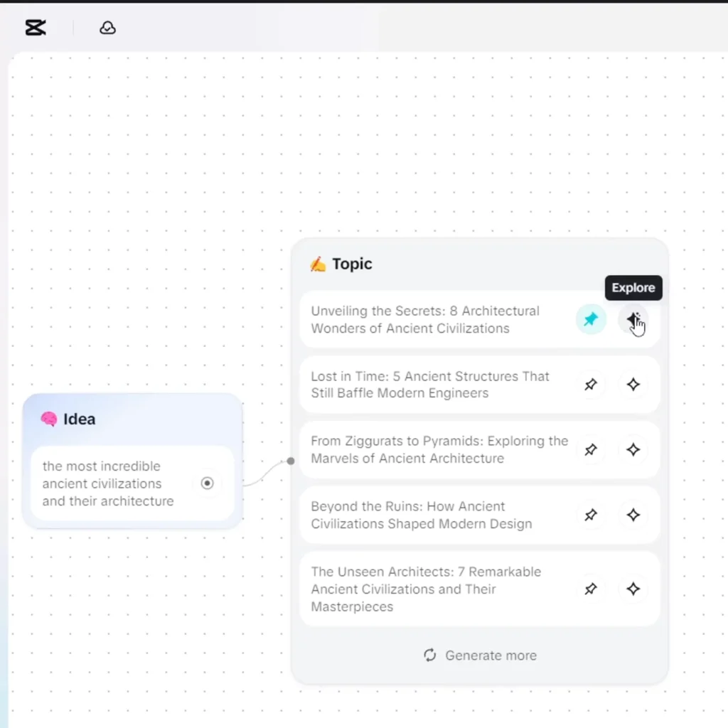This screenshot has height=728, width=728.
Task: Pin 'The Unseen Architects' topic
Action: [x=591, y=589]
